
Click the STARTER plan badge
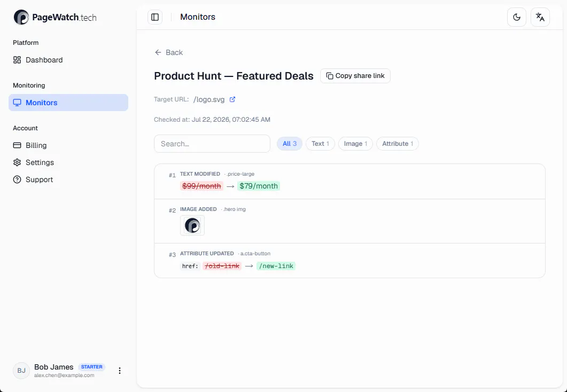coord(91,367)
